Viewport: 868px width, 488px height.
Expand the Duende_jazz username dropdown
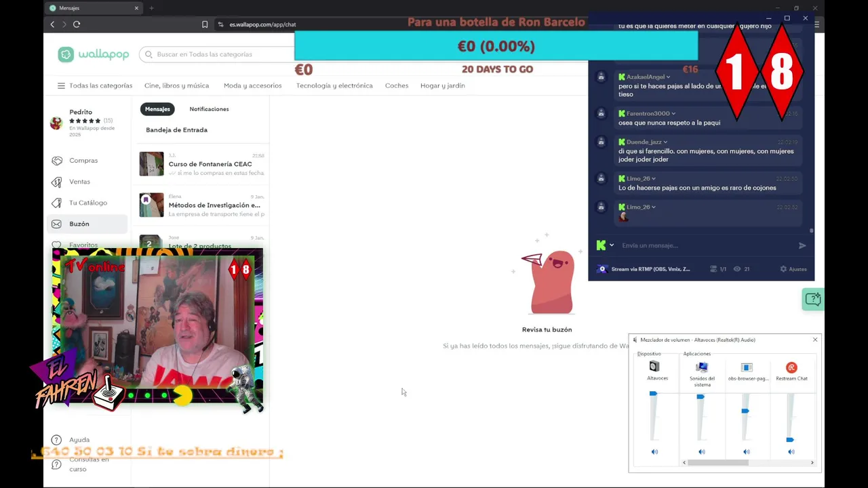click(666, 142)
